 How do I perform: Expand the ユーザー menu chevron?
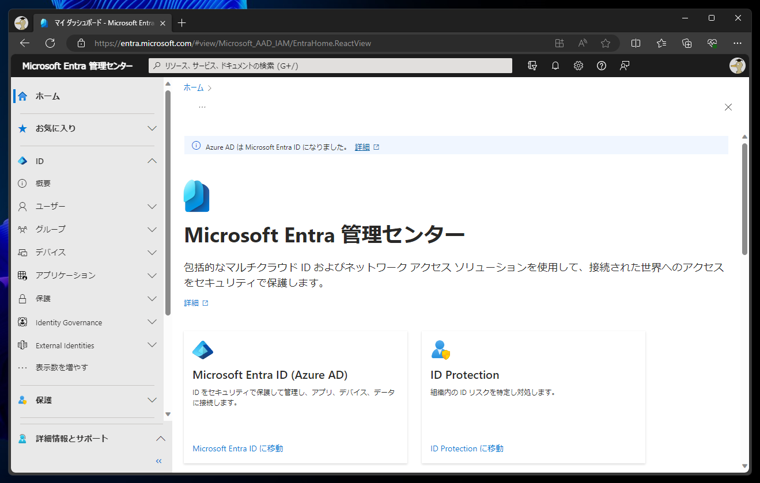152,206
